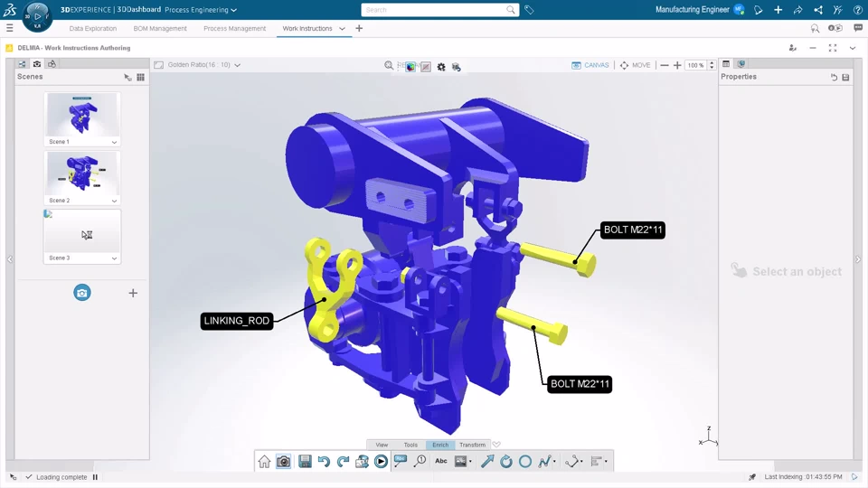
Task: Select the numbered callout marker tool
Action: (x=420, y=462)
